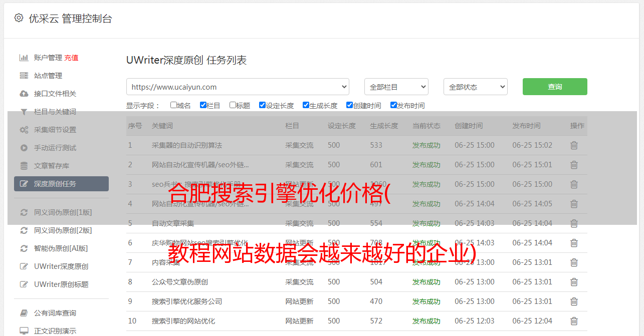Open 接口文件相关 in the sidebar
Viewport: 644px width, 336px height.
pyautogui.click(x=55, y=94)
